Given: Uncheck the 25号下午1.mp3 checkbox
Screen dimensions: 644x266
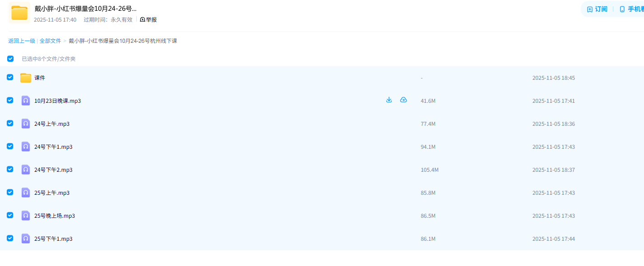Looking at the screenshot, I should tap(10, 238).
